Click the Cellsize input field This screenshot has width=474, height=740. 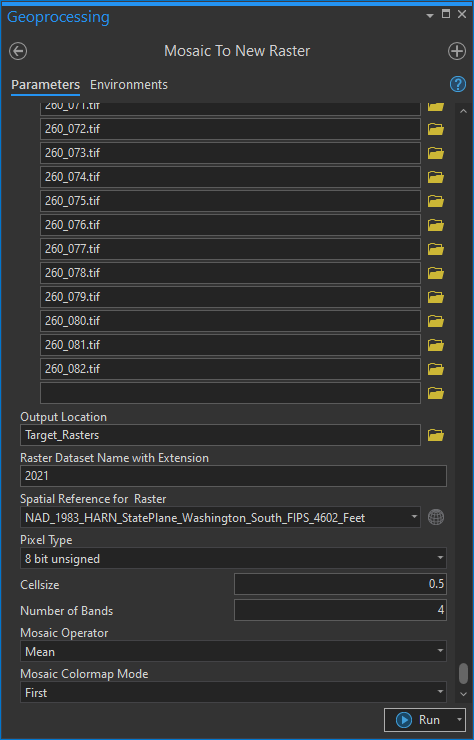click(x=340, y=584)
